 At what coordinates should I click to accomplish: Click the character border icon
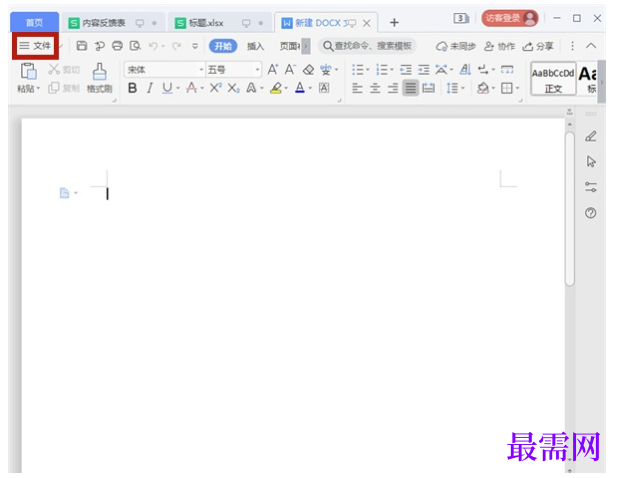tap(324, 88)
